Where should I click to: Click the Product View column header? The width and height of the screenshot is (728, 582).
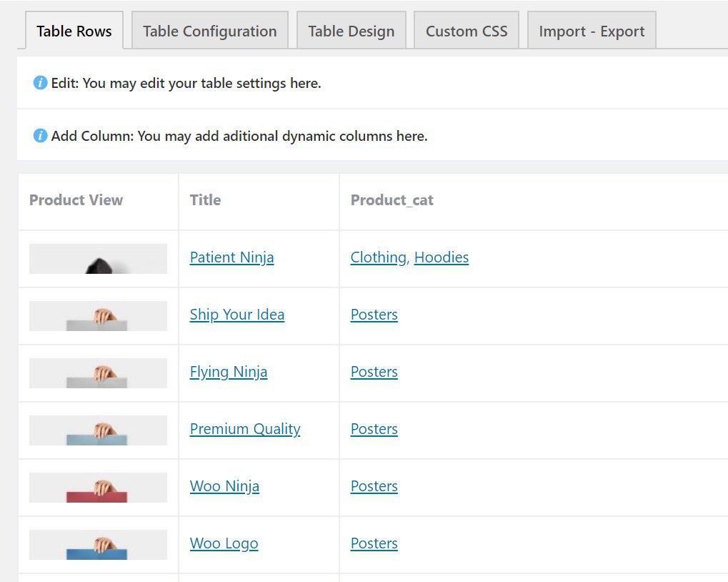[x=76, y=200]
